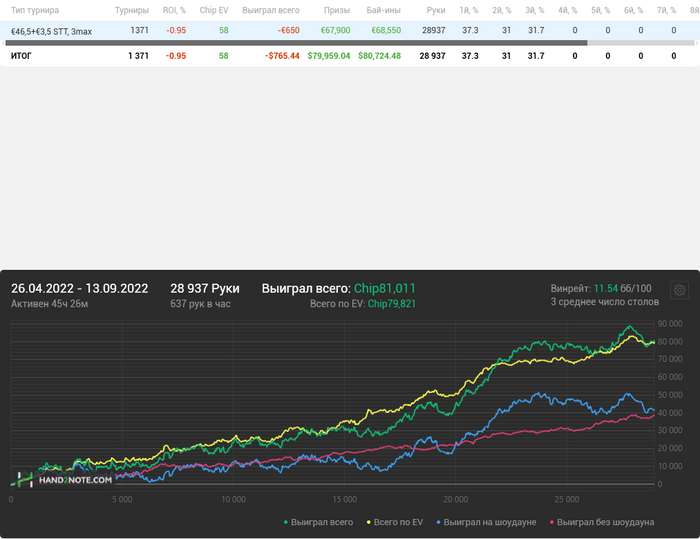The height and width of the screenshot is (539, 700).
Task: Sort by the '5й, %' column header
Action: coord(600,10)
